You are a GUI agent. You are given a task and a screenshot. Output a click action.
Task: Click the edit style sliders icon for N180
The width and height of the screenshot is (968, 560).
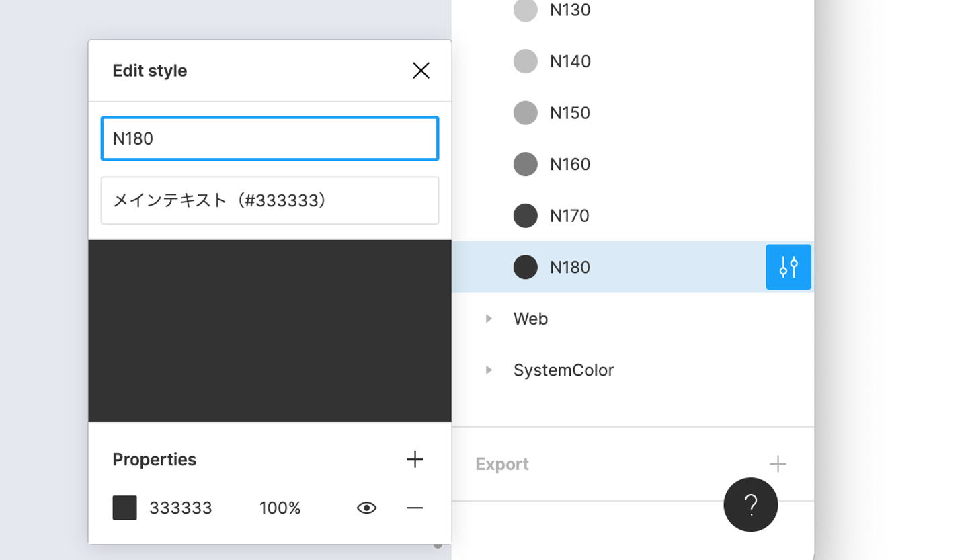tap(789, 268)
